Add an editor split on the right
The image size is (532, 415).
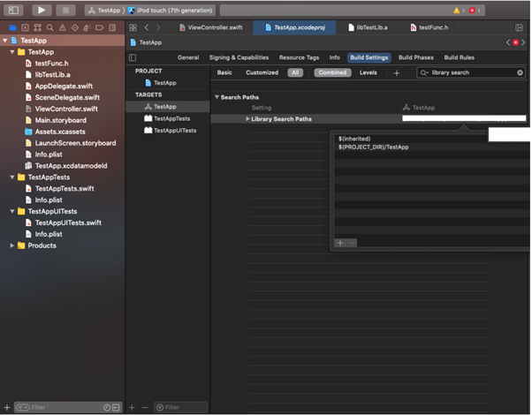click(x=519, y=27)
